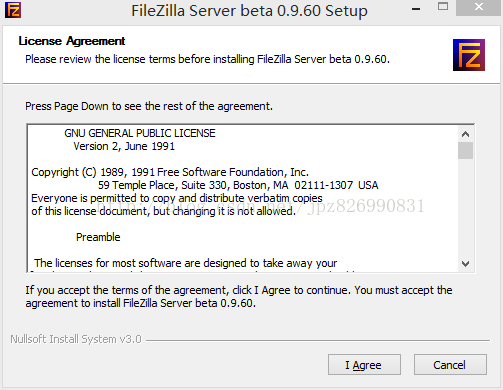This screenshot has width=503, height=390.
Task: Click the 'GNU GENERAL PUBLIC LICENSE' heading line
Action: point(140,133)
